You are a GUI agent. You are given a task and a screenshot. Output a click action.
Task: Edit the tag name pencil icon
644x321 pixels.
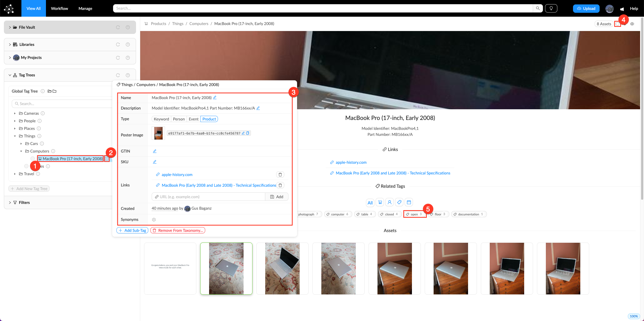pyautogui.click(x=215, y=98)
